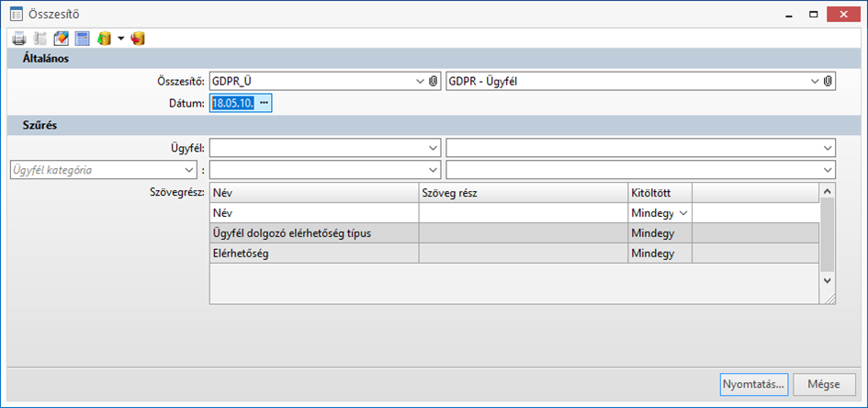868x408 pixels.
Task: Open the Kitöltött dropdown in Név row
Action: pyautogui.click(x=682, y=213)
